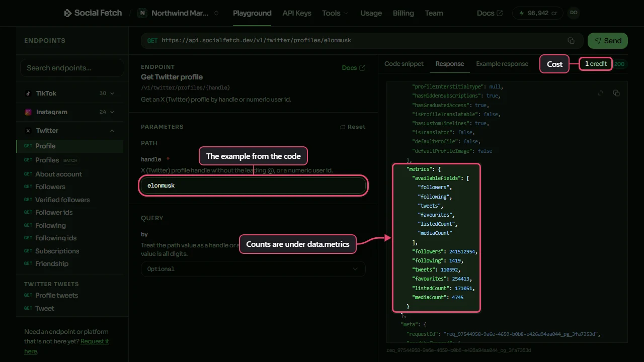
Task: Click the Social Fetch logo icon
Action: pos(68,13)
